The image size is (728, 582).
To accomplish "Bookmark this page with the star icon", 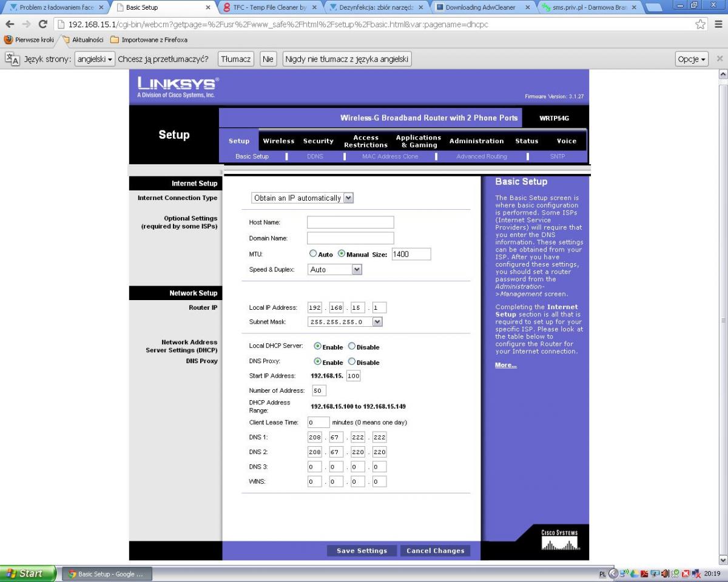I will tap(701, 24).
